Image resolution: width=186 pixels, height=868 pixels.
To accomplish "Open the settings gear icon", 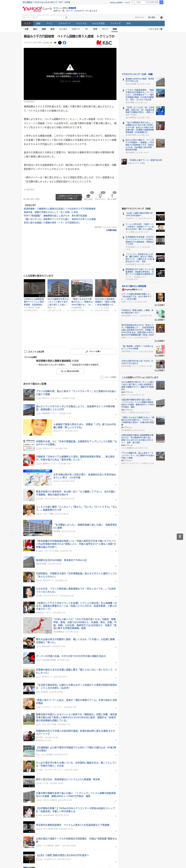I will pos(161,18).
